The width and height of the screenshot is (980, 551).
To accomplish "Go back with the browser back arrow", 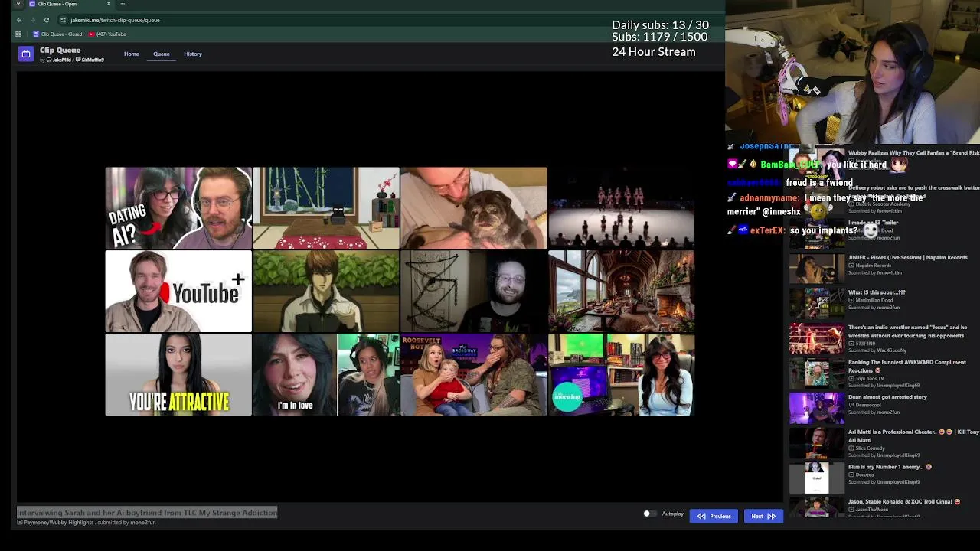I will pyautogui.click(x=19, y=20).
